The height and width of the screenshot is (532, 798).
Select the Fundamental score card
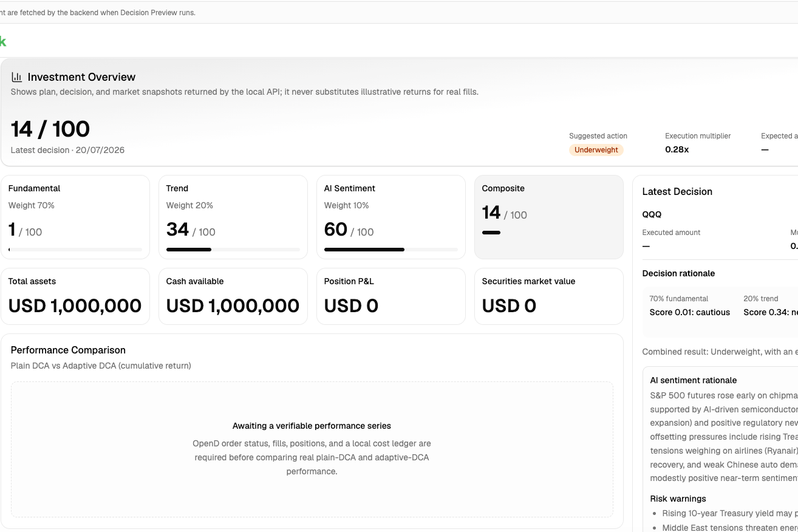[x=75, y=217]
